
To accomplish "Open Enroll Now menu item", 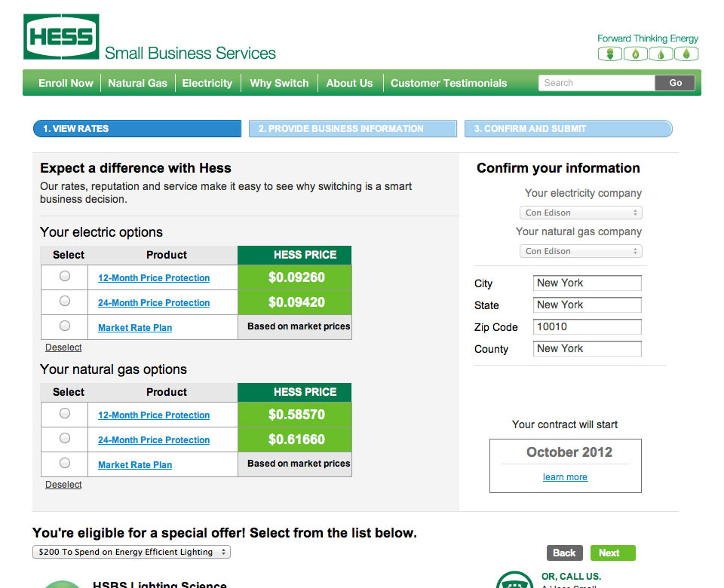I will tap(66, 83).
